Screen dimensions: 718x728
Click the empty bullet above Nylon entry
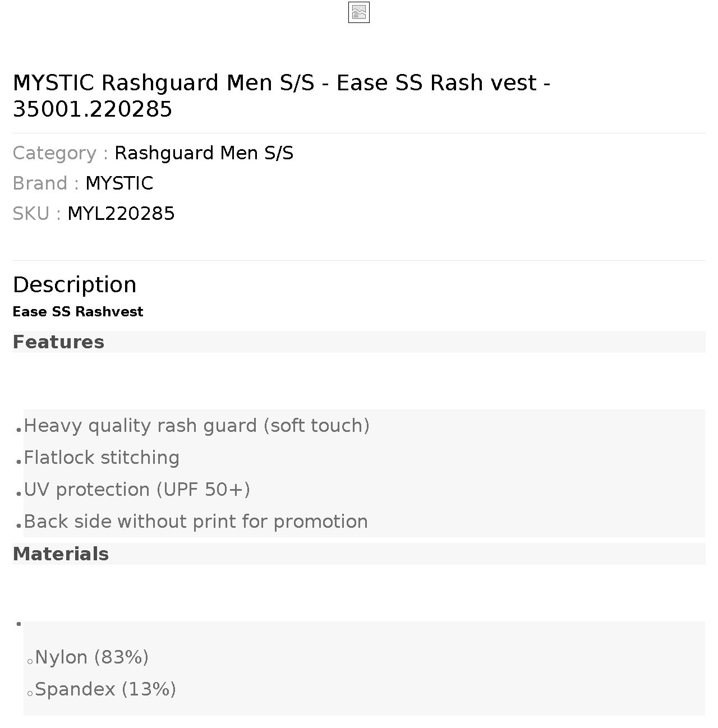(x=19, y=624)
